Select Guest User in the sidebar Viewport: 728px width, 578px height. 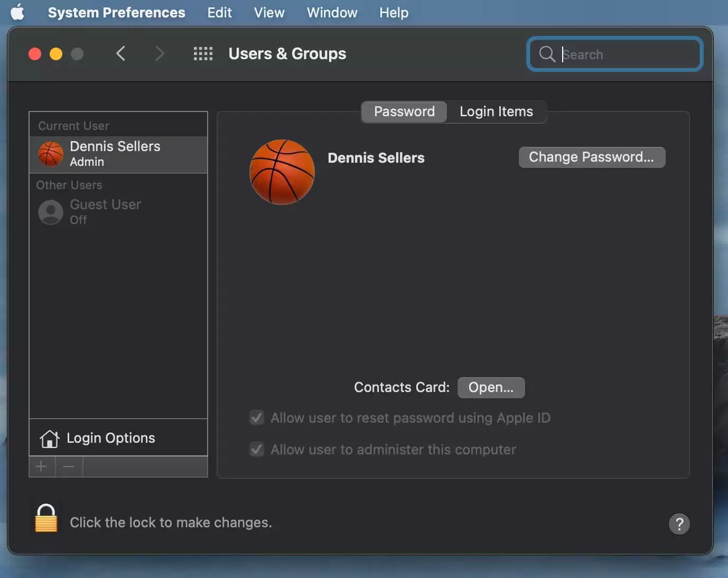(x=118, y=212)
